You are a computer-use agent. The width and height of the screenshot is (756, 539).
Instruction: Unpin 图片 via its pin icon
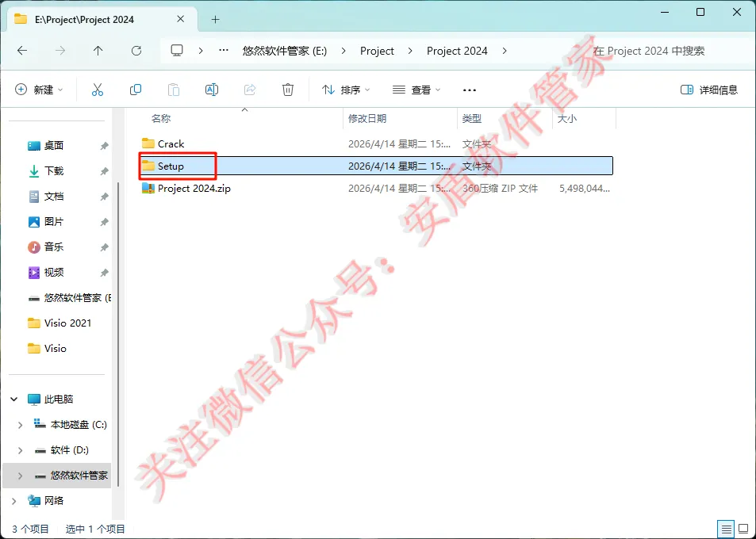tap(104, 222)
